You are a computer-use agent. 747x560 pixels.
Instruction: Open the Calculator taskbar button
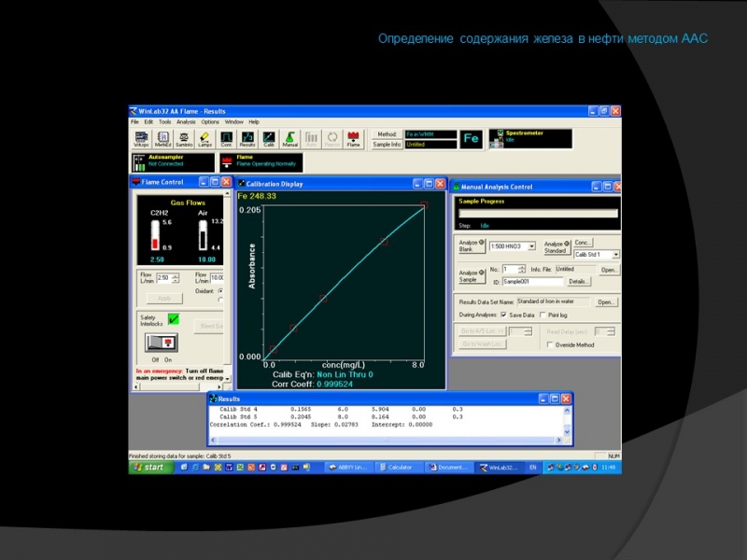[x=397, y=468]
